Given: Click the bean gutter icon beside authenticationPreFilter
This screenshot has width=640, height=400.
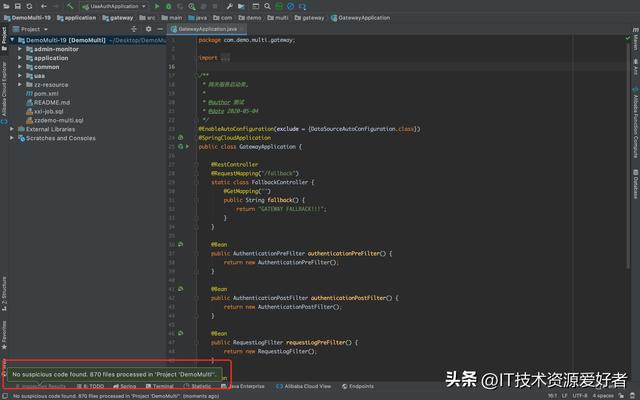Looking at the screenshot, I should point(180,244).
